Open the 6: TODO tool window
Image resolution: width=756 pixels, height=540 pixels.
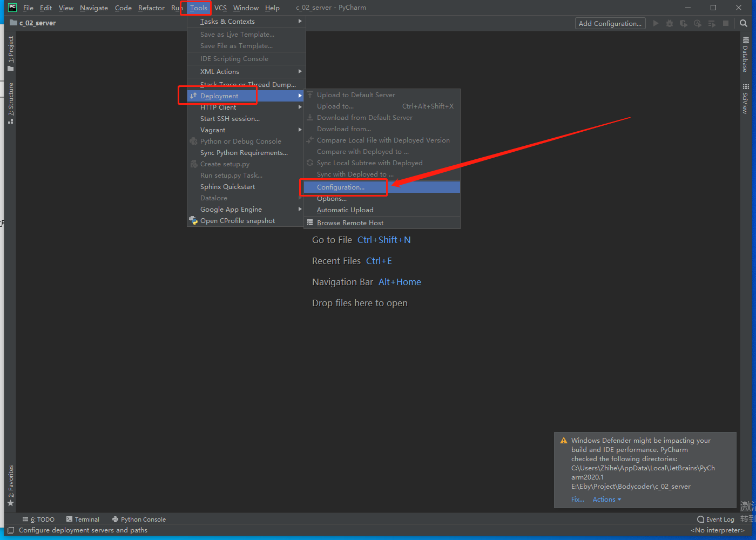pyautogui.click(x=38, y=519)
